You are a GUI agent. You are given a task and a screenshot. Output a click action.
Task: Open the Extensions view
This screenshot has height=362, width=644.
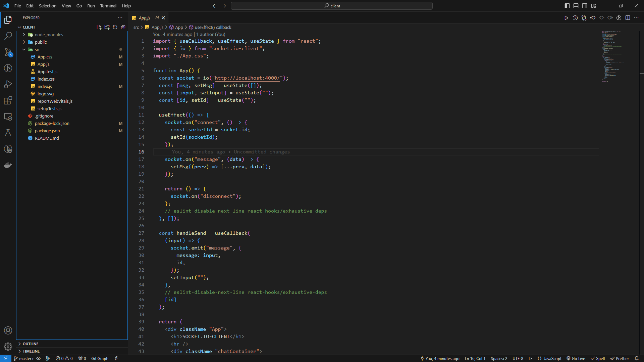(8, 100)
